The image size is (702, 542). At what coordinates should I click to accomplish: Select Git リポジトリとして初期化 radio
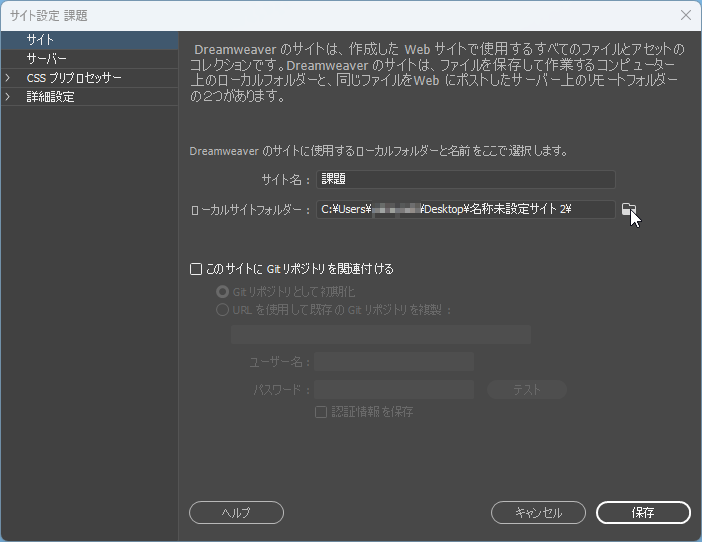click(x=223, y=292)
